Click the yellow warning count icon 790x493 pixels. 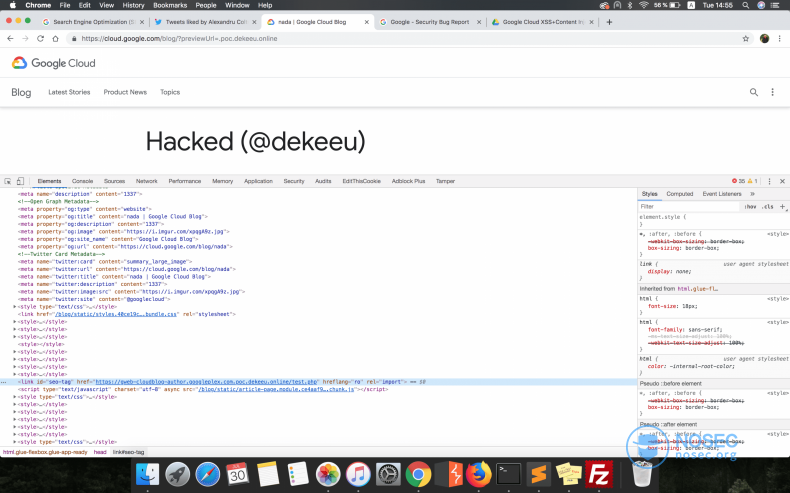click(752, 181)
